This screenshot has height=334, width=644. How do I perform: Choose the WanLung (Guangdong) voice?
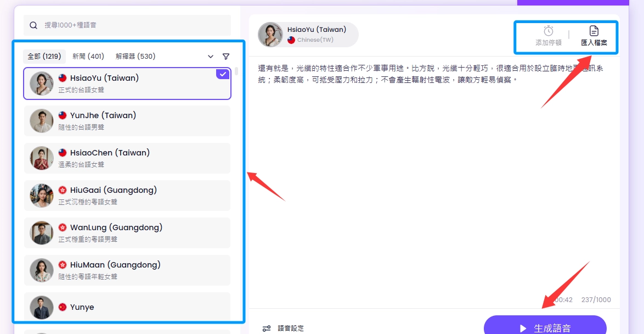point(127,233)
